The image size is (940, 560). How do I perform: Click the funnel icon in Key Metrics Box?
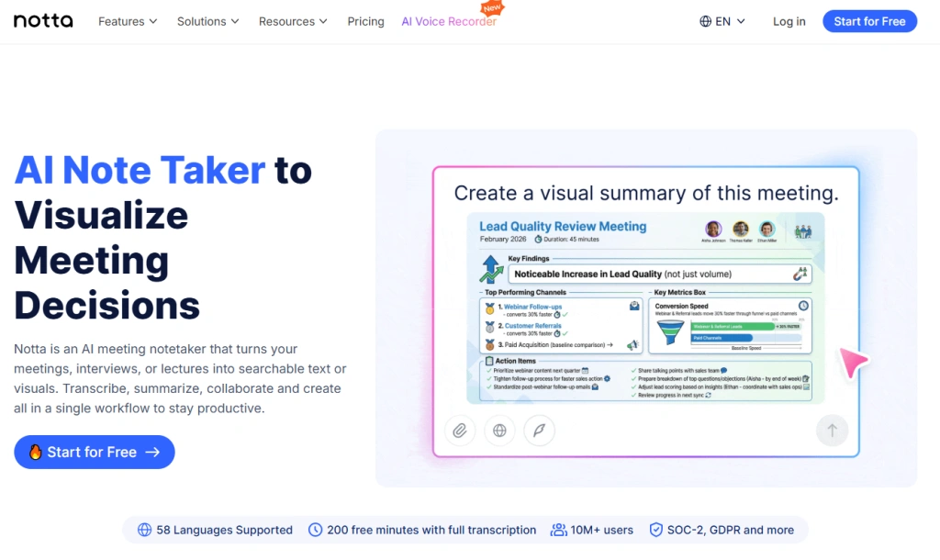click(x=670, y=331)
